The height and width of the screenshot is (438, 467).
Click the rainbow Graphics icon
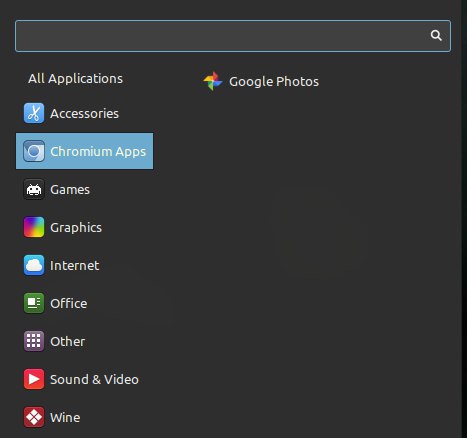pos(34,227)
